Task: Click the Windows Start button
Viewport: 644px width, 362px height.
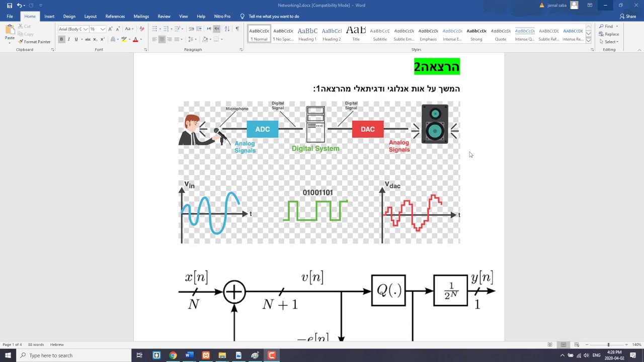Action: coord(8,355)
